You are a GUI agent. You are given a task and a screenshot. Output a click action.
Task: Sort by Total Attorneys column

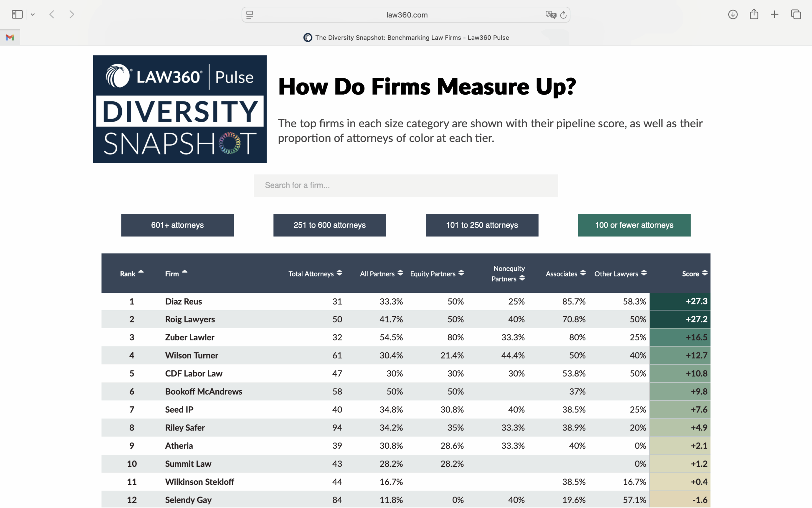(315, 273)
